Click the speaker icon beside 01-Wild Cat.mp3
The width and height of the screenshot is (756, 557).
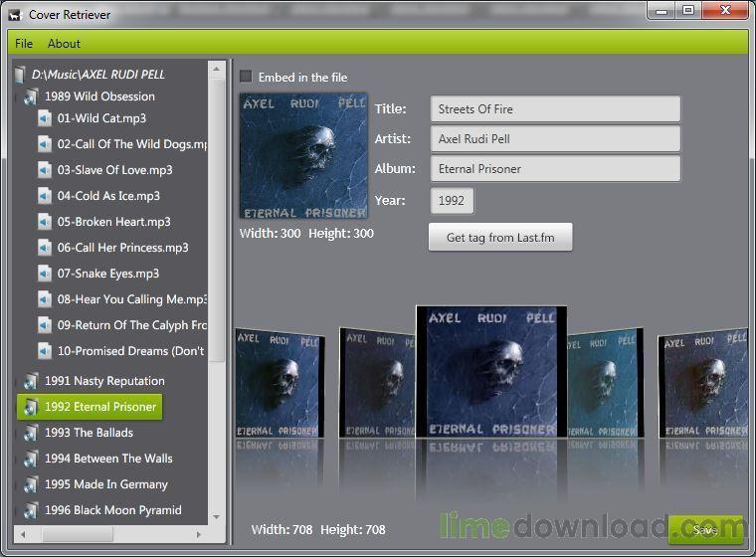[x=45, y=118]
